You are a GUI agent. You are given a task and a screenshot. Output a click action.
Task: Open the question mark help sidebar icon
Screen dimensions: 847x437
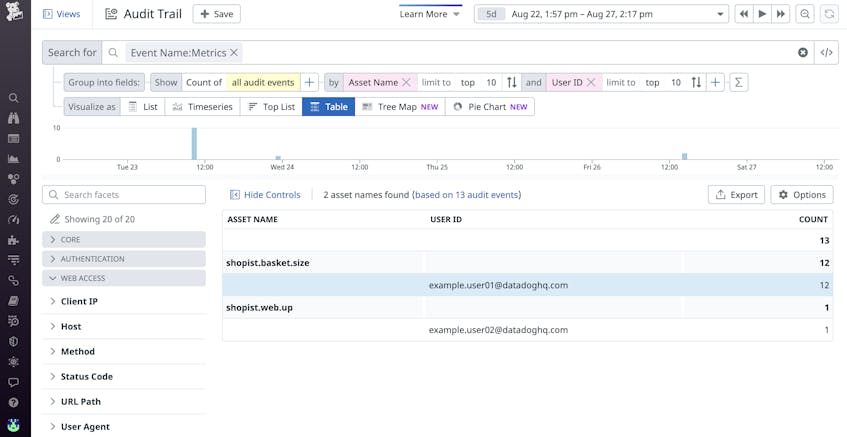14,402
